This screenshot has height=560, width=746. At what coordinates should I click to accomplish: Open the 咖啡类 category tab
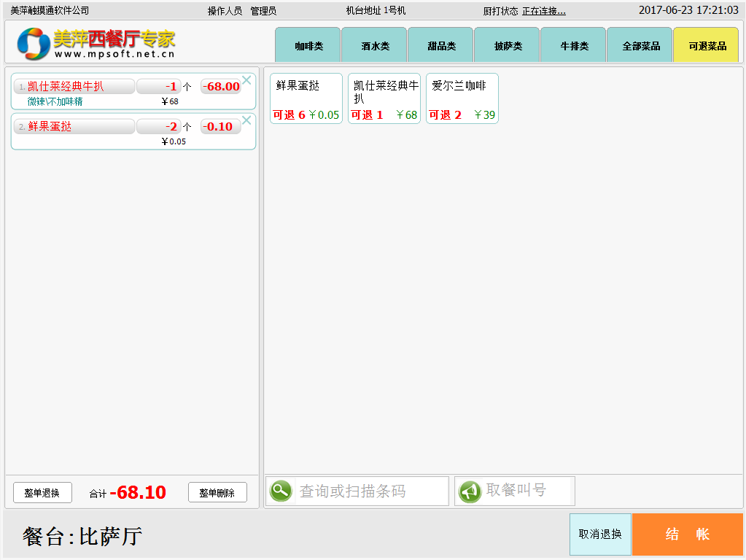click(x=308, y=46)
